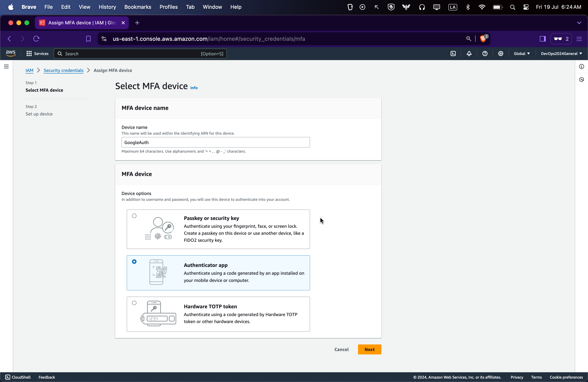The image size is (588, 382).
Task: Open the Bookmarks menu in the menu bar
Action: pos(138,7)
